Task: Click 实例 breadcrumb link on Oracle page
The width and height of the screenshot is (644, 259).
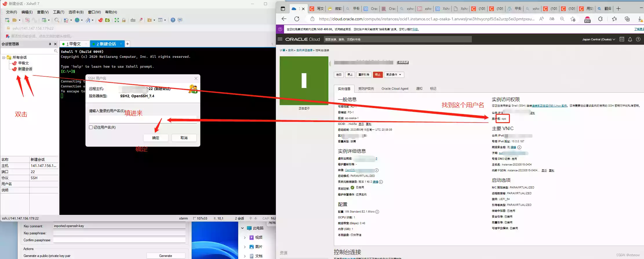Action: [x=290, y=50]
